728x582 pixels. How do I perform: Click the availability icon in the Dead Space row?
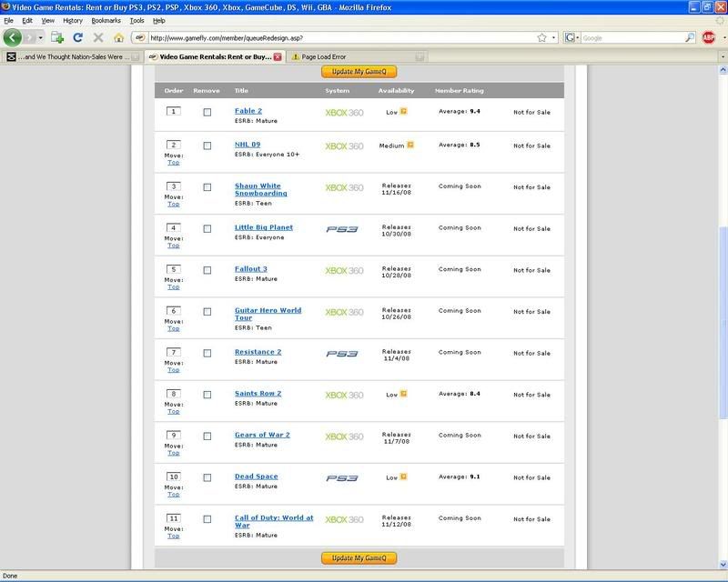[403, 477]
